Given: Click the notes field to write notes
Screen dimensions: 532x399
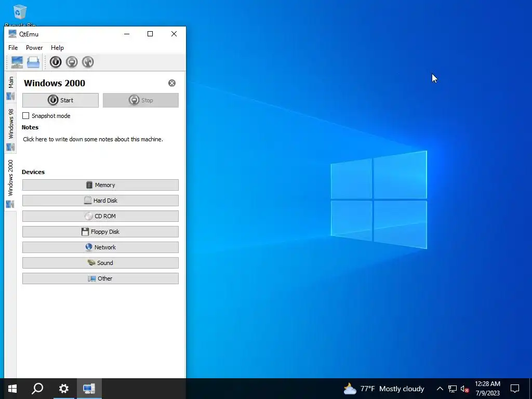Looking at the screenshot, I should (x=93, y=139).
